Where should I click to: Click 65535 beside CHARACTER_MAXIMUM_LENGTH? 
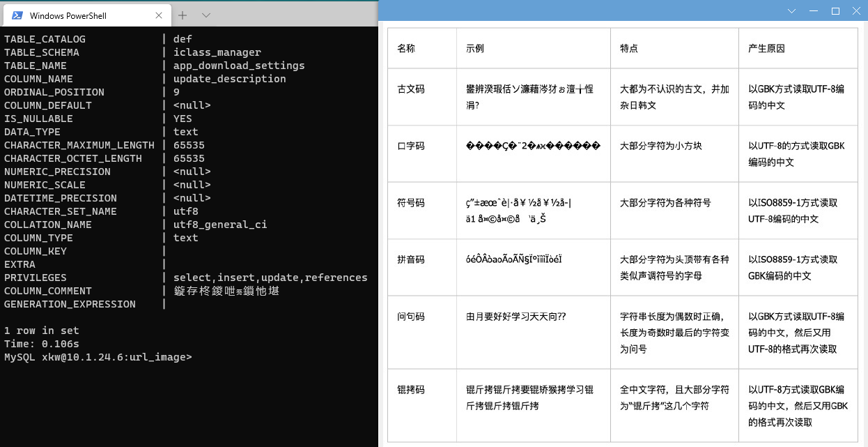(189, 145)
